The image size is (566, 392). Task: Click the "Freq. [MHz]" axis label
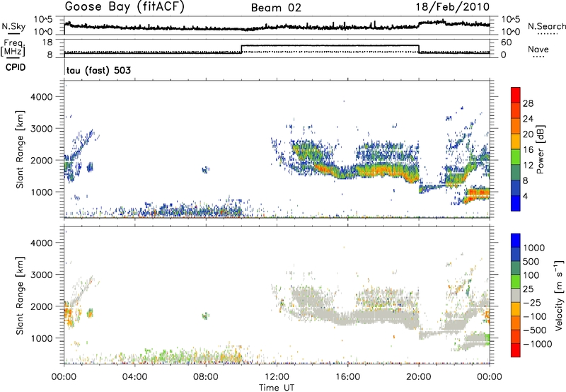tap(14, 48)
